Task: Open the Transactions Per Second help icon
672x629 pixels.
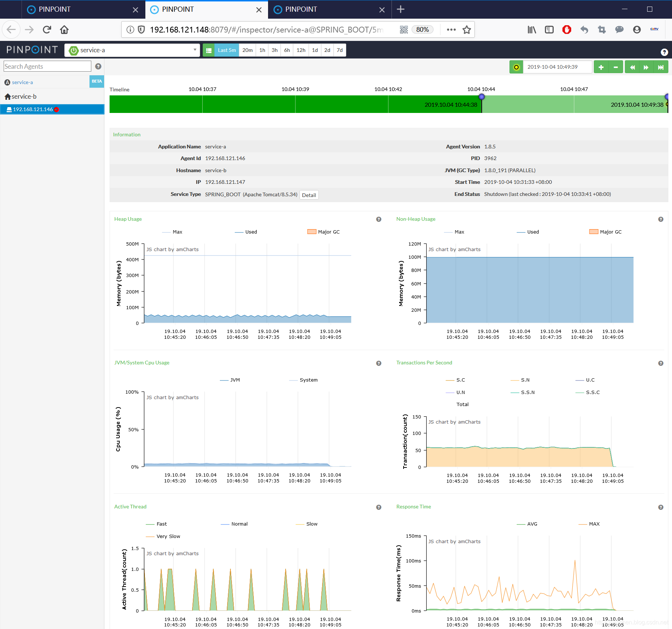Action: pyautogui.click(x=661, y=363)
